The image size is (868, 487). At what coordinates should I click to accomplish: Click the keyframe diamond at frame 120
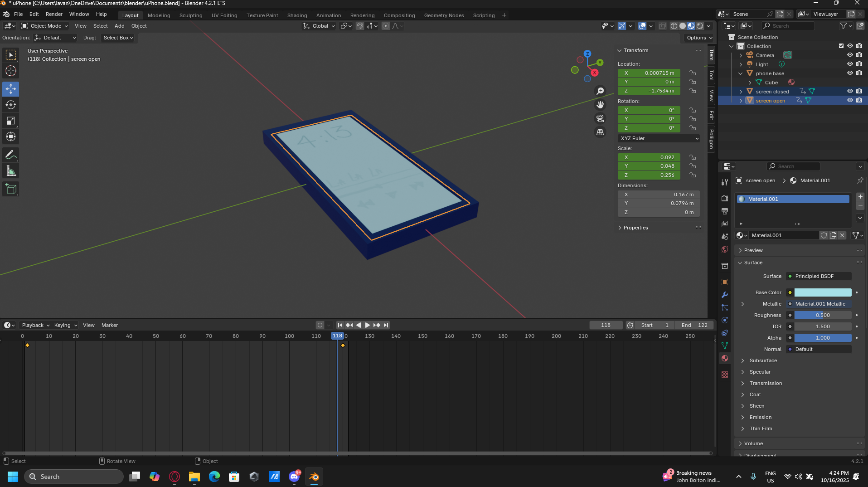pyautogui.click(x=343, y=346)
